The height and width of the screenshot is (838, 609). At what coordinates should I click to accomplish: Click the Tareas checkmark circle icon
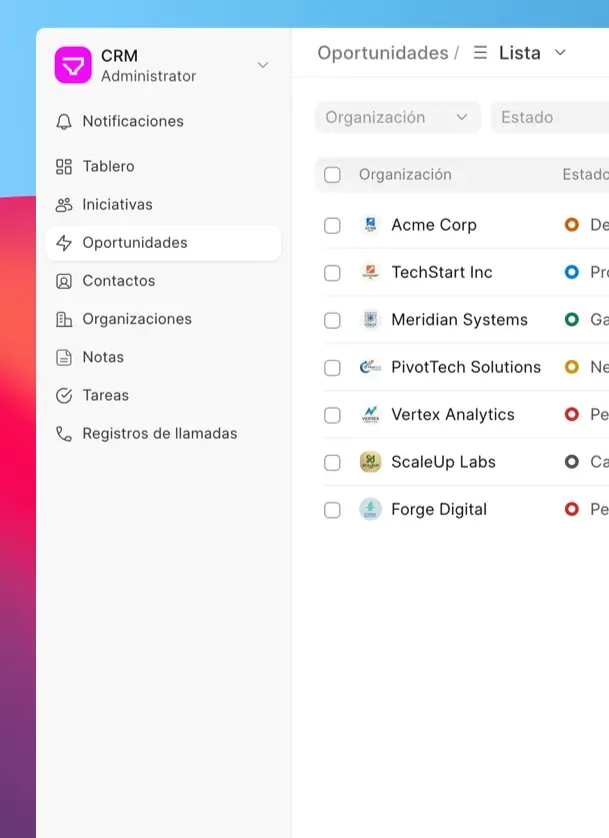(64, 395)
